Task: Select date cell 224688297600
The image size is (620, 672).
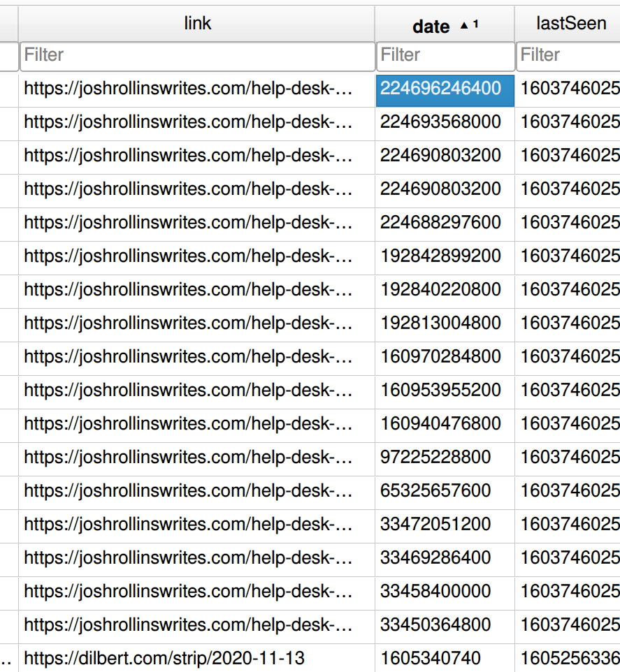Action: (x=445, y=224)
